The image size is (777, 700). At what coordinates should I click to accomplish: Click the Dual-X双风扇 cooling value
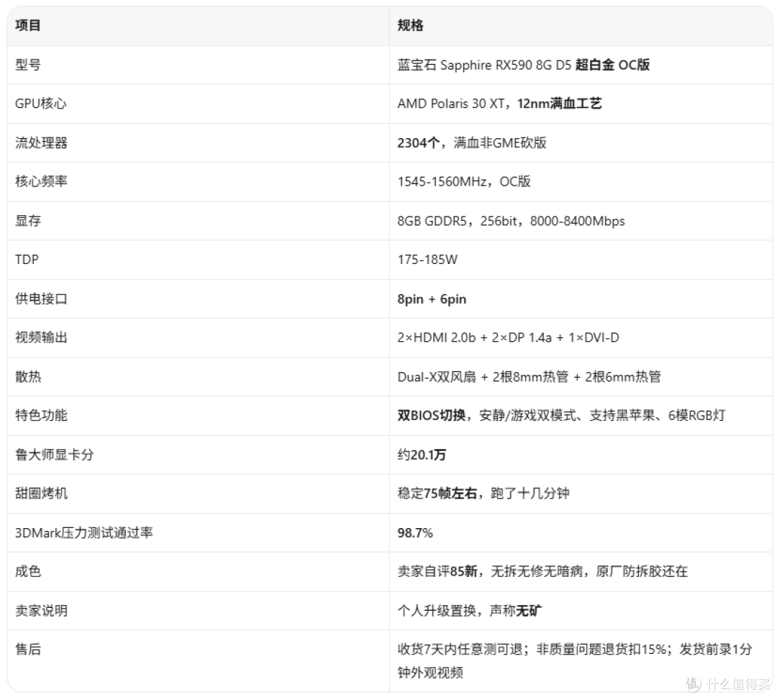pyautogui.click(x=529, y=376)
